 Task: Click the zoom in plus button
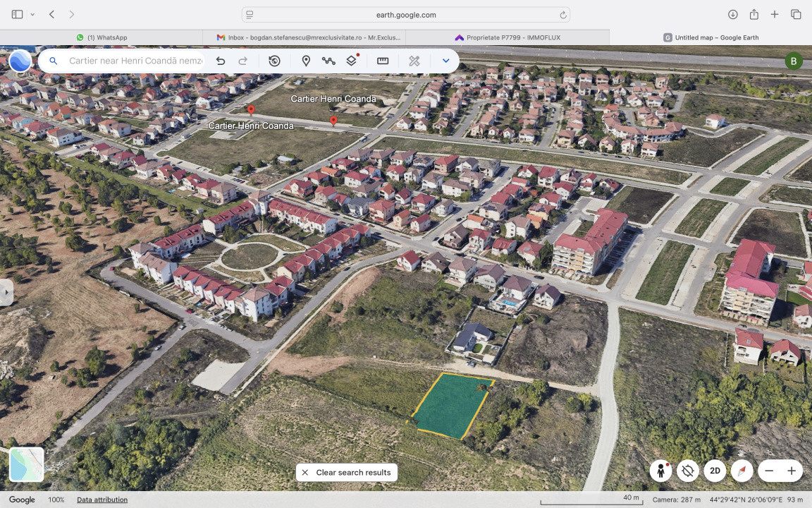tap(792, 471)
